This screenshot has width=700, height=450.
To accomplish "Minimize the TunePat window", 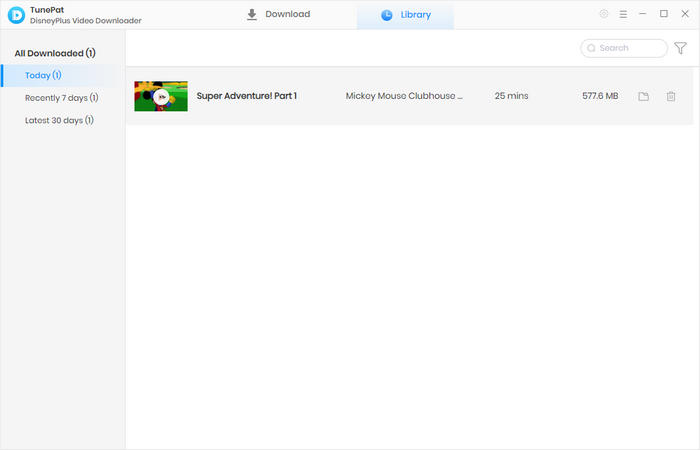I will pos(643,14).
